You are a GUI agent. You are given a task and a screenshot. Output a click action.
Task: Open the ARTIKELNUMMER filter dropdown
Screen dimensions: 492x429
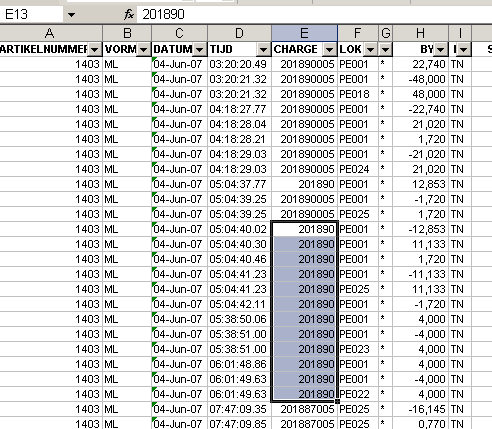coord(94,50)
